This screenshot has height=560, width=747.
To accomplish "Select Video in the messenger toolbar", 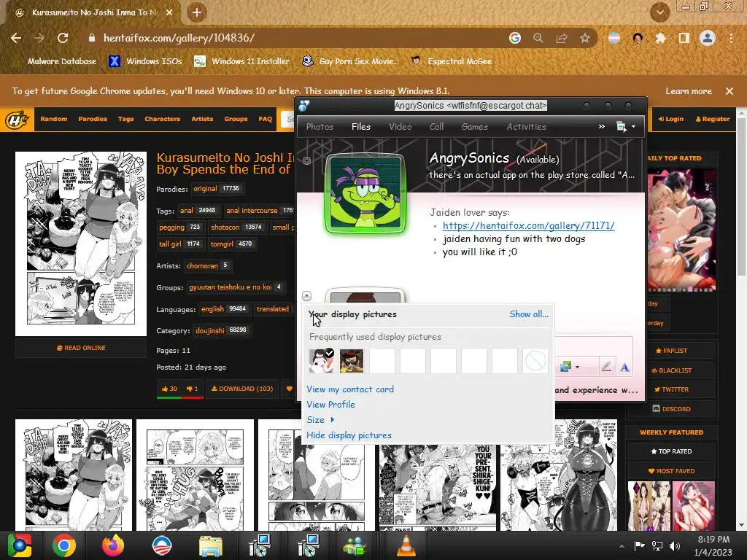I will tap(400, 127).
